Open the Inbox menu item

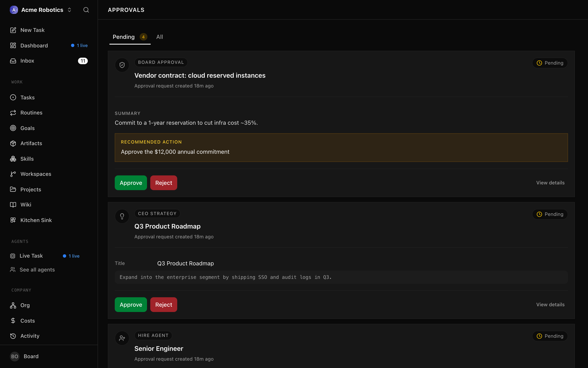click(x=49, y=61)
